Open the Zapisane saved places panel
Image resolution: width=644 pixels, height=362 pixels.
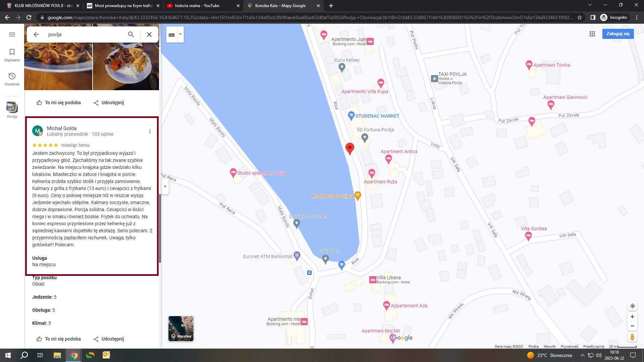click(12, 55)
